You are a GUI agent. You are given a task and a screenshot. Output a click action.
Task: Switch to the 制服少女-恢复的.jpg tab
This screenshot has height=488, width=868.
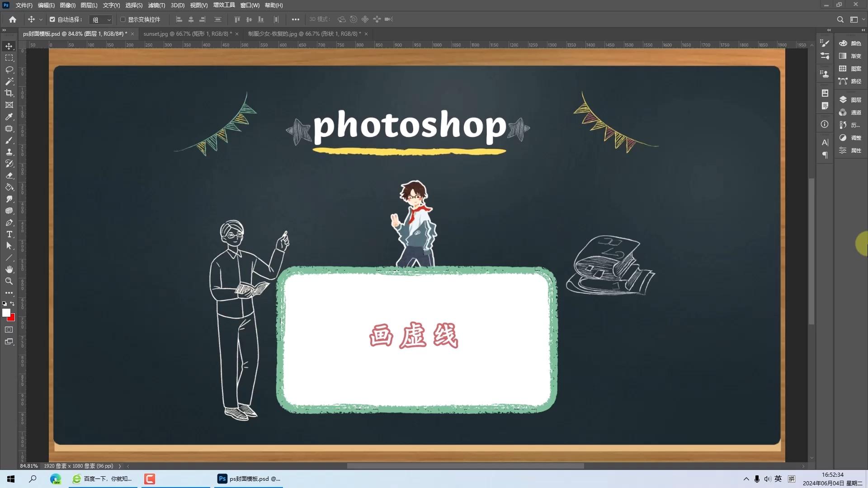pyautogui.click(x=304, y=34)
